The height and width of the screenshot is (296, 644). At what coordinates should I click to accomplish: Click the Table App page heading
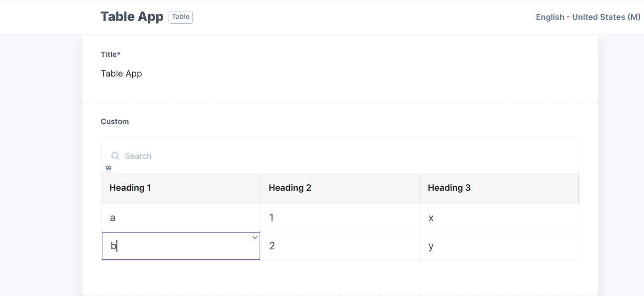(x=132, y=16)
